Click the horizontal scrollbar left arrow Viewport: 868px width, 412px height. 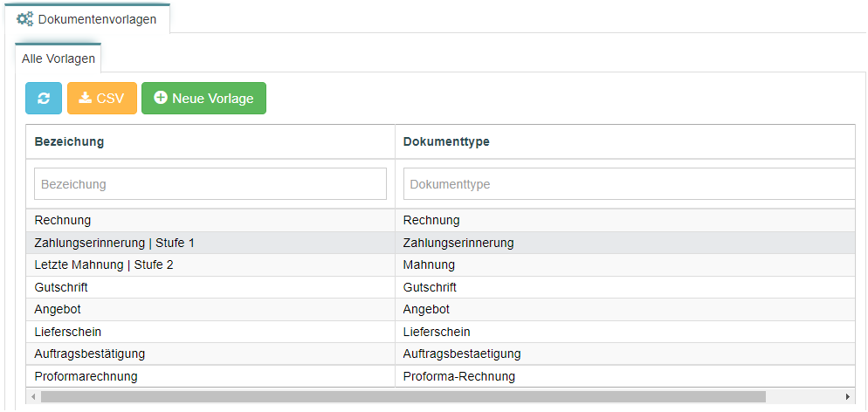coord(33,396)
